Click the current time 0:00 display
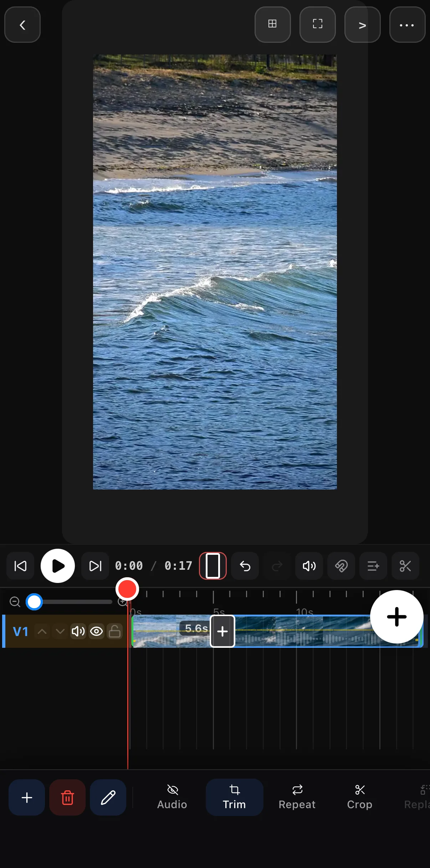Viewport: 430px width, 868px height. click(x=129, y=566)
